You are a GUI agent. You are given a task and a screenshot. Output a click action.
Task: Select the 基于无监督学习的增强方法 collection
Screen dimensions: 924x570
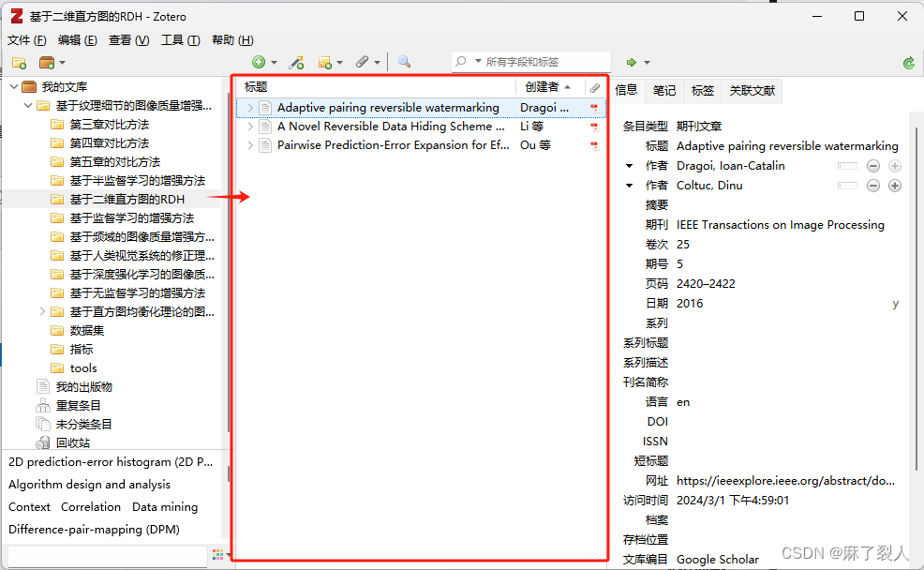[x=138, y=292]
